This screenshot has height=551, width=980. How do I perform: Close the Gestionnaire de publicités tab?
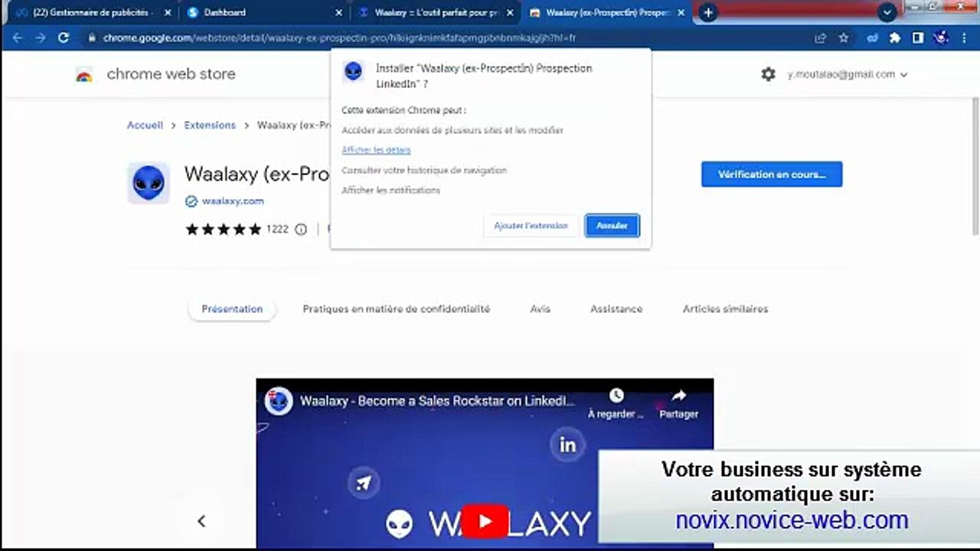[168, 13]
